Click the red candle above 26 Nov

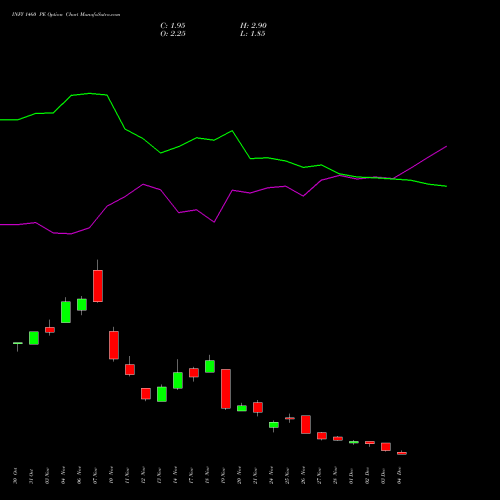306,424
